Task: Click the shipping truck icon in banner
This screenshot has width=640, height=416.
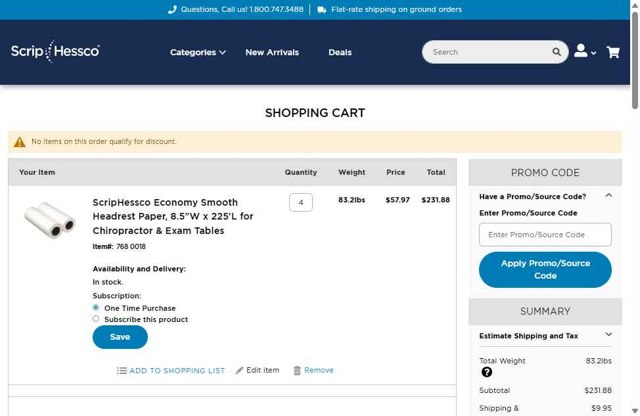Action: coord(322,10)
